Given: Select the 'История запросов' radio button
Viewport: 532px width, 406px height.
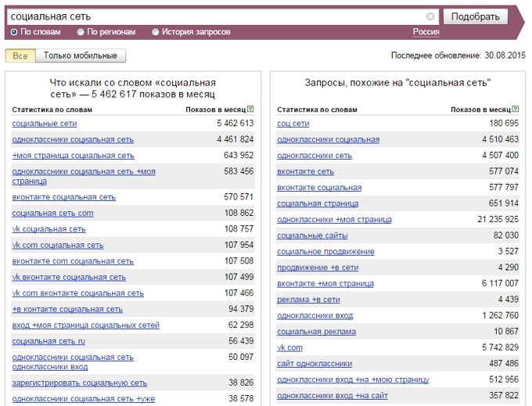Looking at the screenshot, I should coord(156,32).
